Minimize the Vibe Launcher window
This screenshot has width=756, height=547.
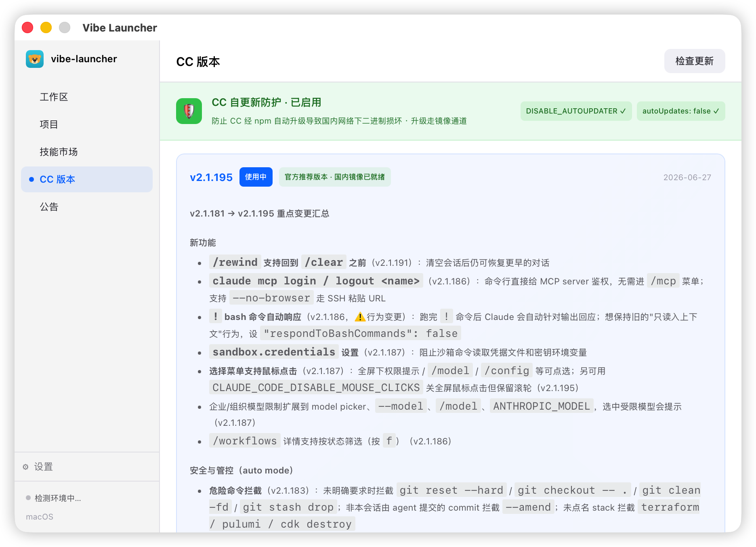click(x=46, y=27)
